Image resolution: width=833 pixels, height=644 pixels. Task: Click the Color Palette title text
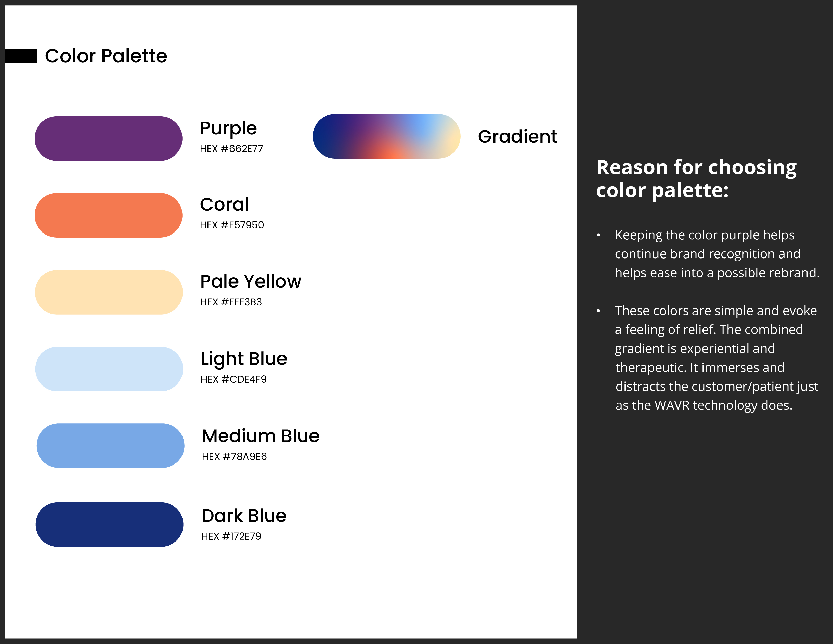tap(106, 56)
